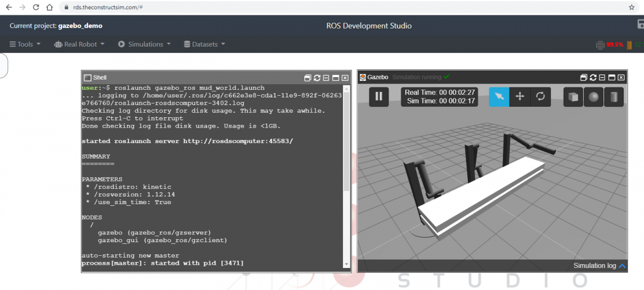Viewport: 644px width, 290px height.
Task: Click the roslaunch gazebo_ros mud_world.launch command line
Action: coord(190,88)
